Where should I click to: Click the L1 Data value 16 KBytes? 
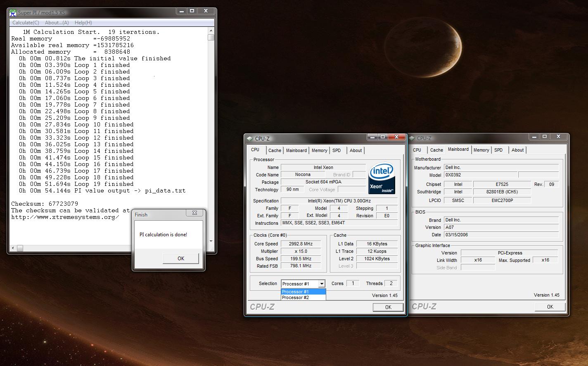click(377, 244)
